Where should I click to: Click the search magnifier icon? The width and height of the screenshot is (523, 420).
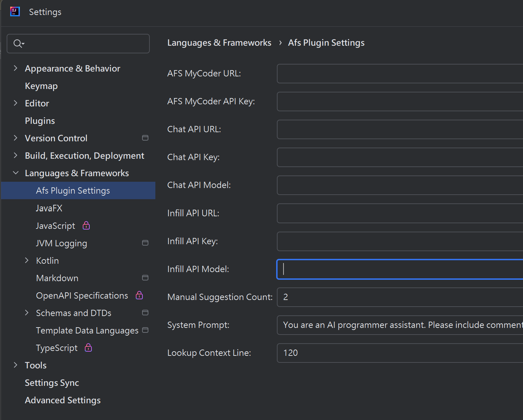(x=19, y=44)
